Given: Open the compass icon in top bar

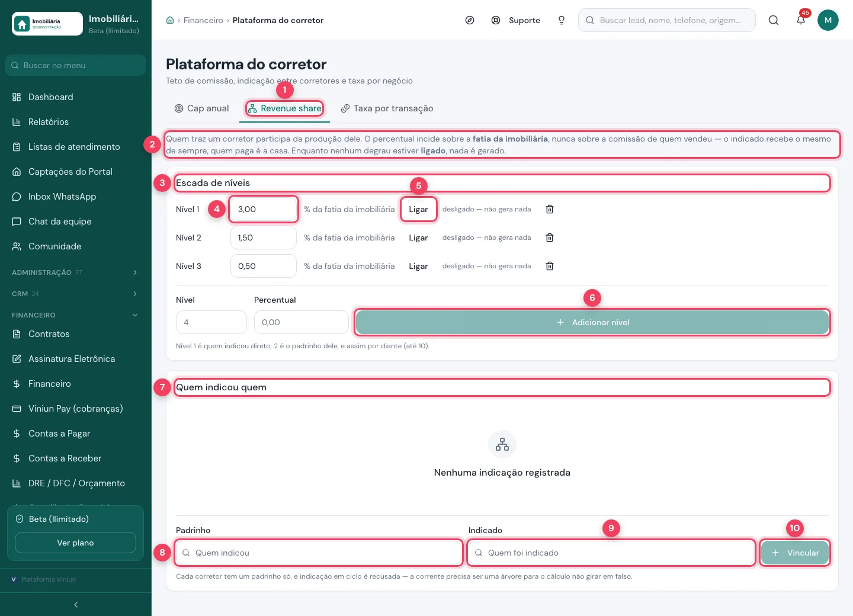Looking at the screenshot, I should coord(470,20).
